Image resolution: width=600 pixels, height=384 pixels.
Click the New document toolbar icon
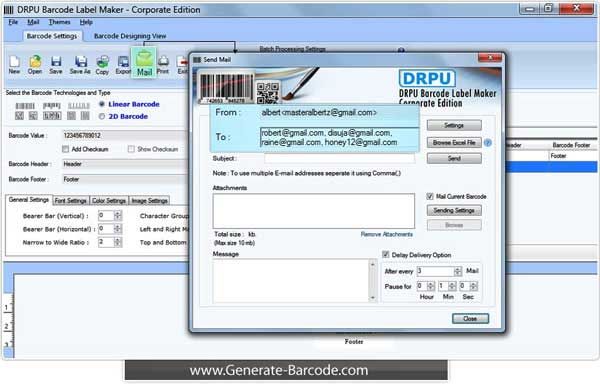[x=14, y=64]
